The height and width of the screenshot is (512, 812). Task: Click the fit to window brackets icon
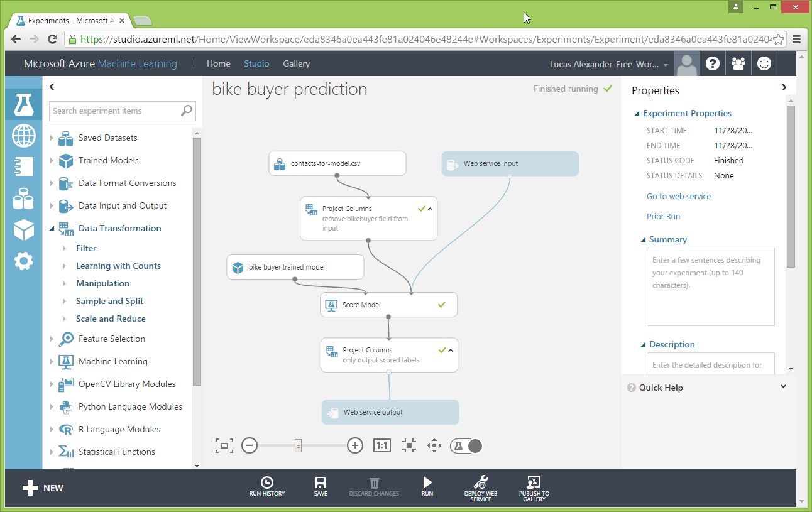(x=224, y=446)
